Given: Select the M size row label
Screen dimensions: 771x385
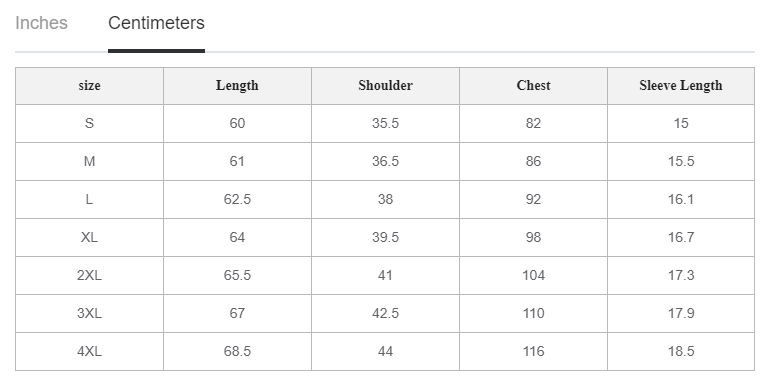Looking at the screenshot, I should 89,161.
